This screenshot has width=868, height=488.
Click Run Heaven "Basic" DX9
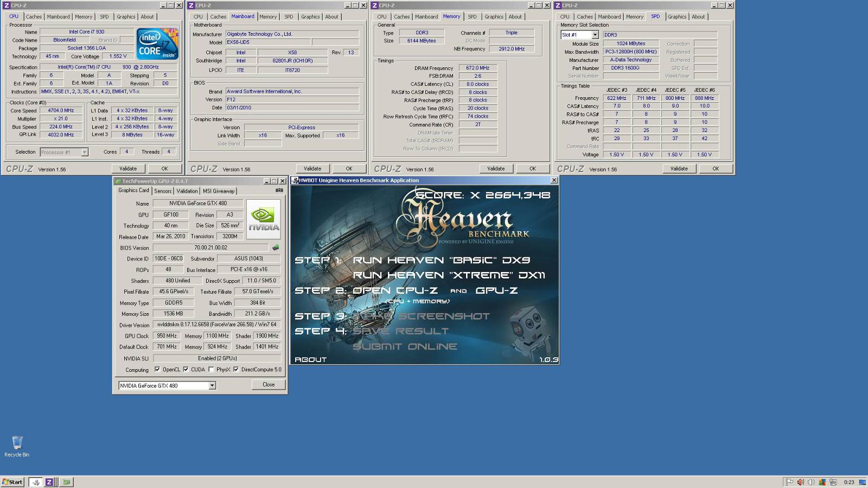pyautogui.click(x=441, y=261)
